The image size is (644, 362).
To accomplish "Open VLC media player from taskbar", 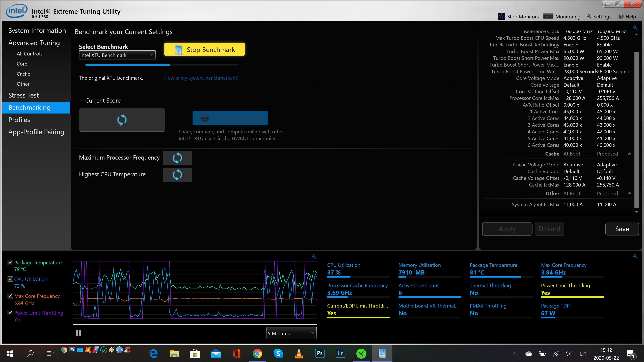I will pos(299,353).
